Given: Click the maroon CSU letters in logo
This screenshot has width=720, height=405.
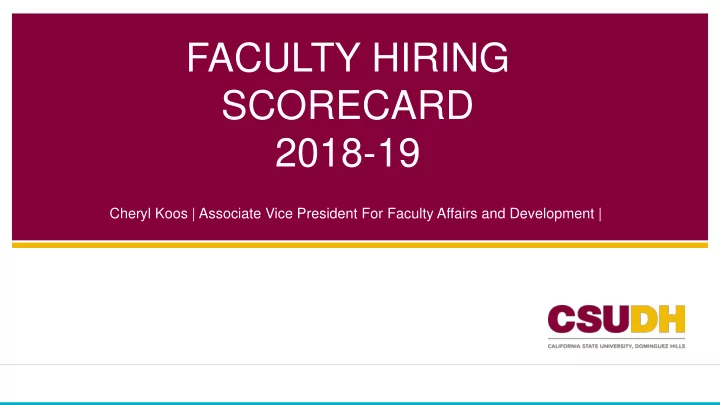Looking at the screenshot, I should [589, 319].
